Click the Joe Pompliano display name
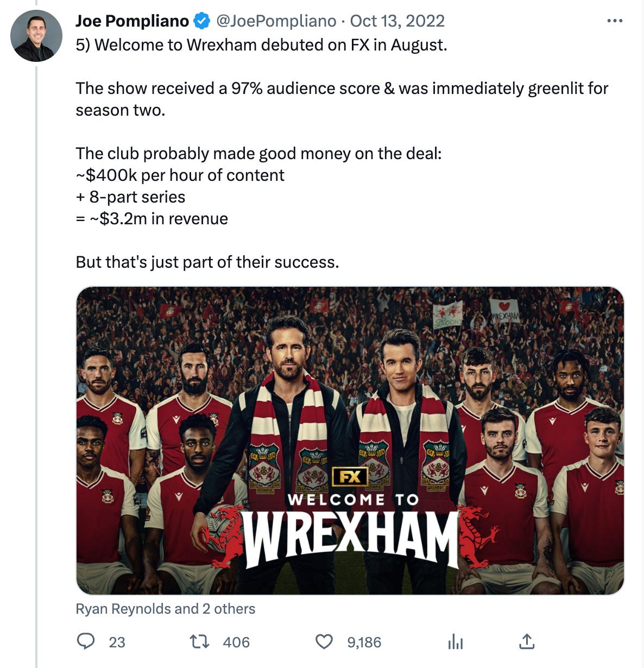This screenshot has height=668, width=644. [x=132, y=21]
